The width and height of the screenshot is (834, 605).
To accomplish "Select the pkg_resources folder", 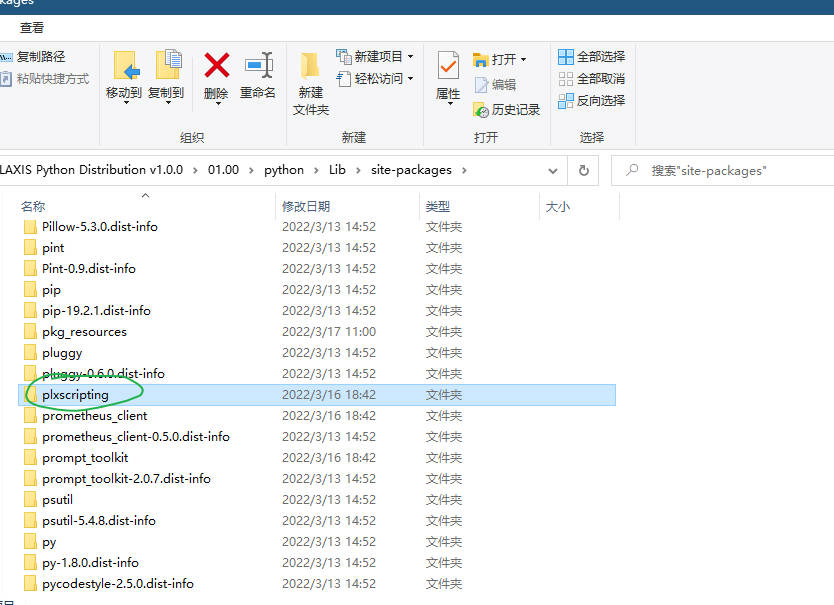I will click(x=85, y=332).
